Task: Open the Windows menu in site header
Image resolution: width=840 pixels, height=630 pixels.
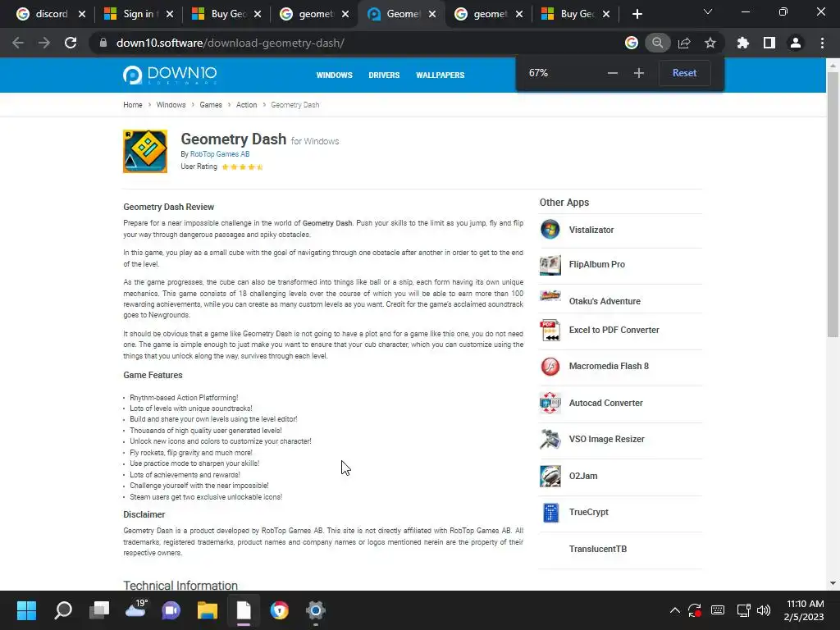Action: click(x=335, y=75)
